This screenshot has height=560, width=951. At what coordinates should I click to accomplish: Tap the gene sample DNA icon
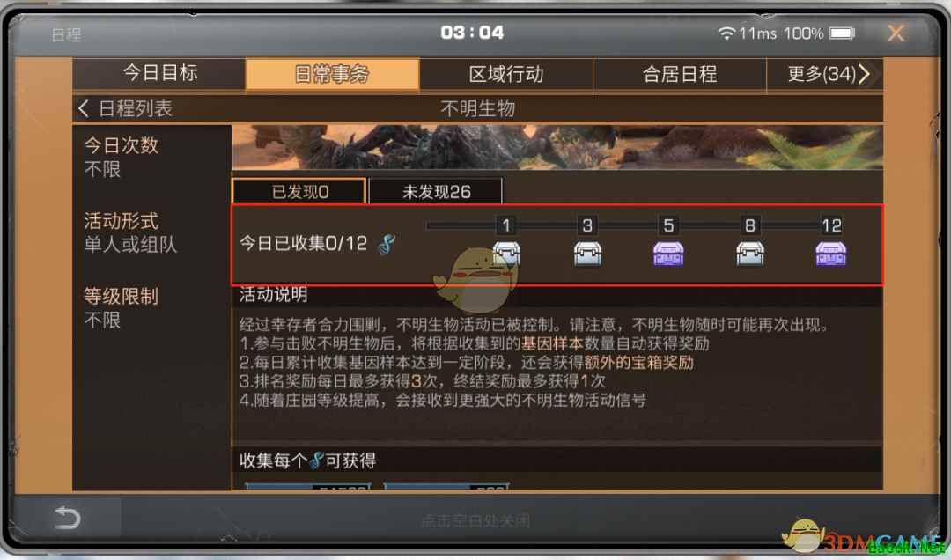[386, 244]
